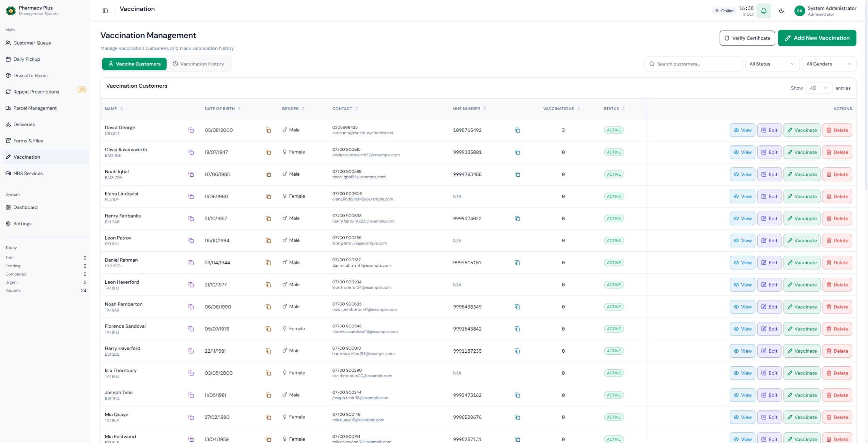Click the Online status indicator
The width and height of the screenshot is (868, 443).
724,11
